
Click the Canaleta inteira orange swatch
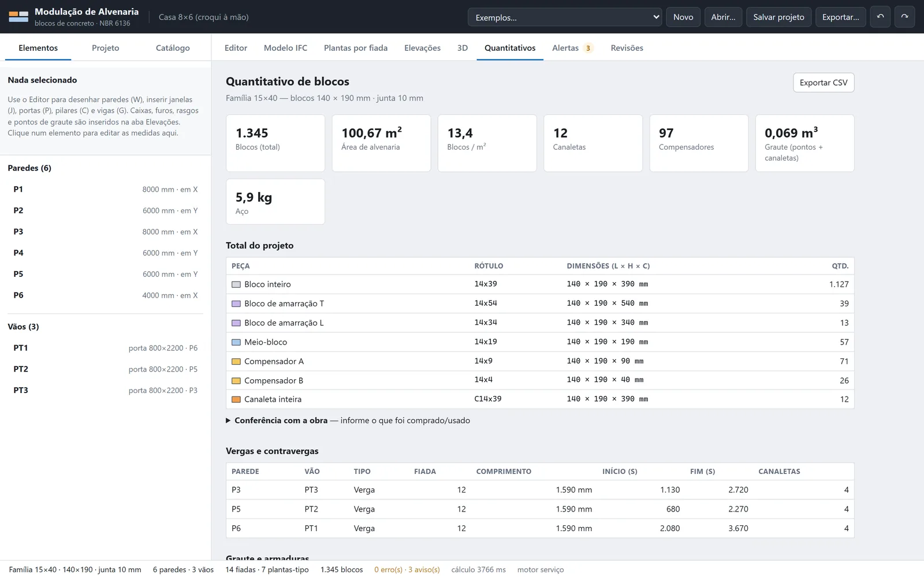pyautogui.click(x=236, y=399)
